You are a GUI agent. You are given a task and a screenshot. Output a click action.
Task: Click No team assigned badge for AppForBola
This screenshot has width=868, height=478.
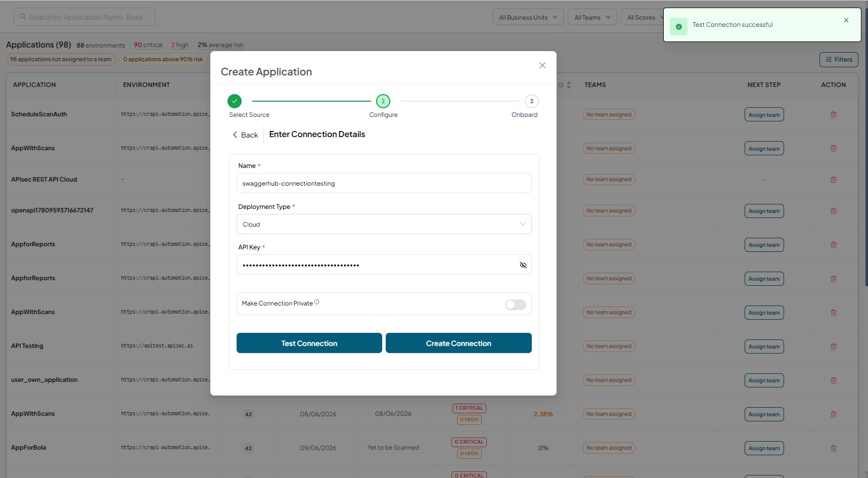[x=609, y=448]
